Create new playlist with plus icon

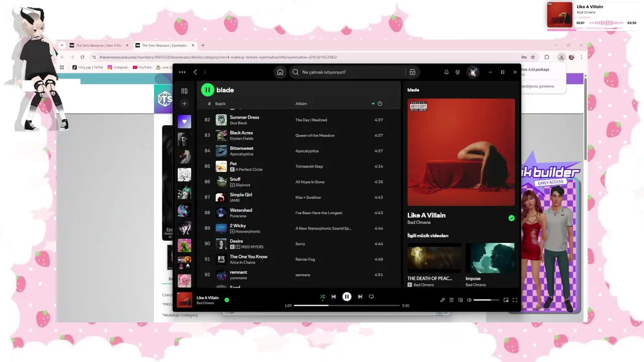pyautogui.click(x=184, y=104)
